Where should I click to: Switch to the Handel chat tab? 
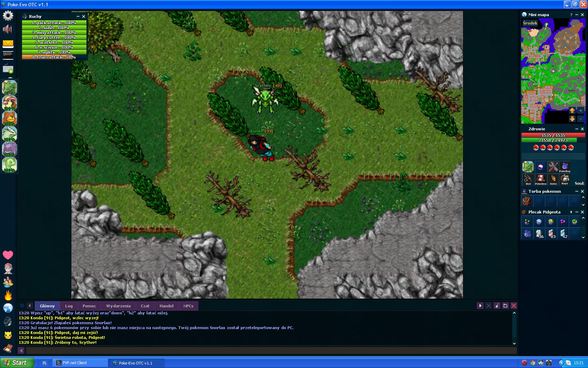pos(166,306)
